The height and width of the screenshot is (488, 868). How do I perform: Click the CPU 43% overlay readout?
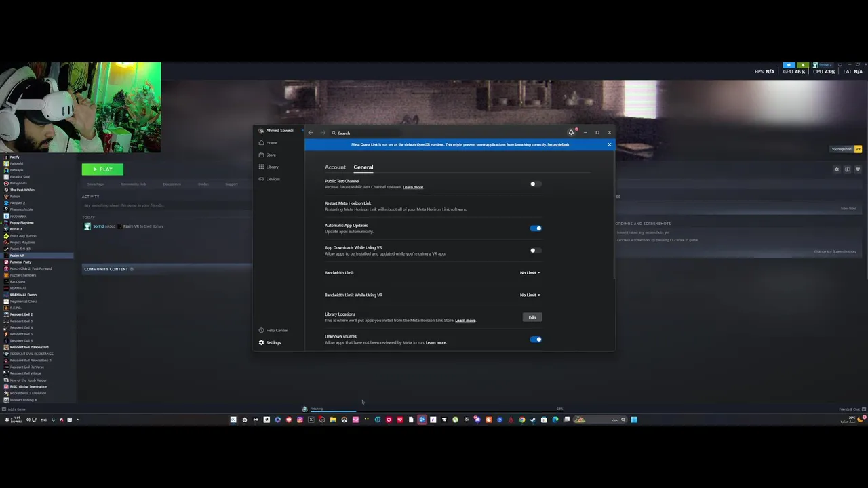click(824, 71)
